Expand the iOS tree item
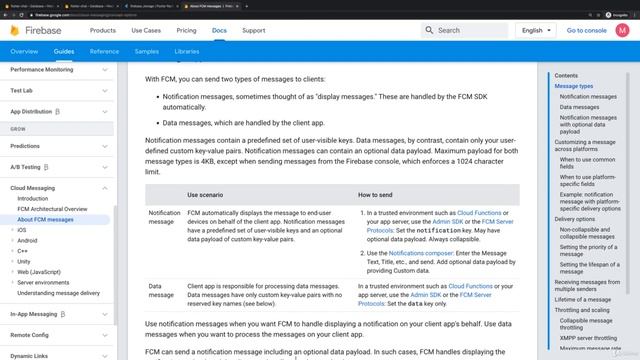 tap(12, 230)
